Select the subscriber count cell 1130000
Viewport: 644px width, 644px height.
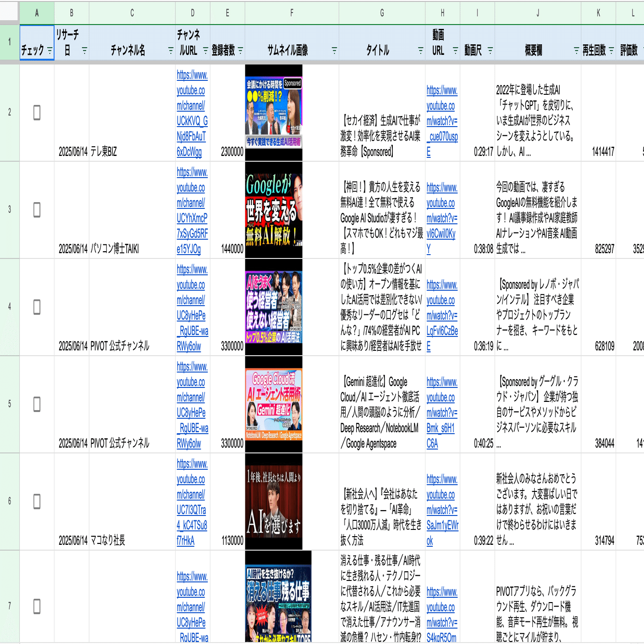click(x=228, y=502)
